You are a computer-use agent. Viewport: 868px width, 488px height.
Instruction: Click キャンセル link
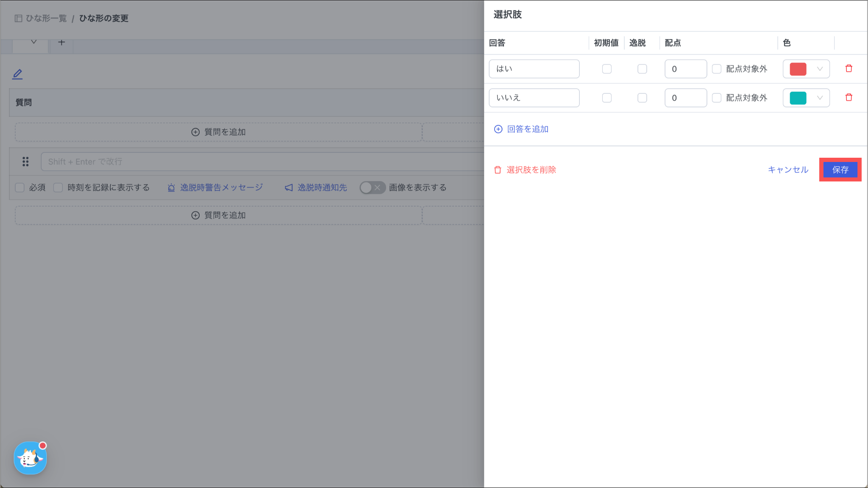point(788,170)
